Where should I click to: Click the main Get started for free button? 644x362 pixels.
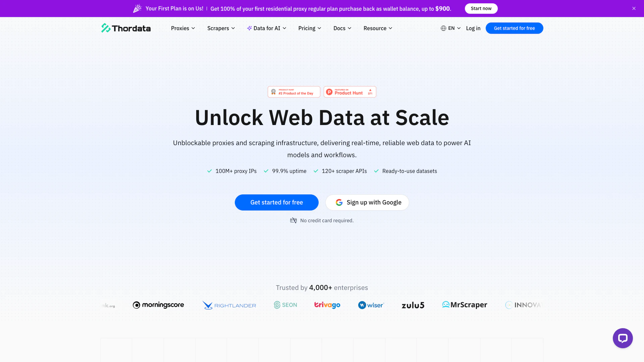pos(276,202)
